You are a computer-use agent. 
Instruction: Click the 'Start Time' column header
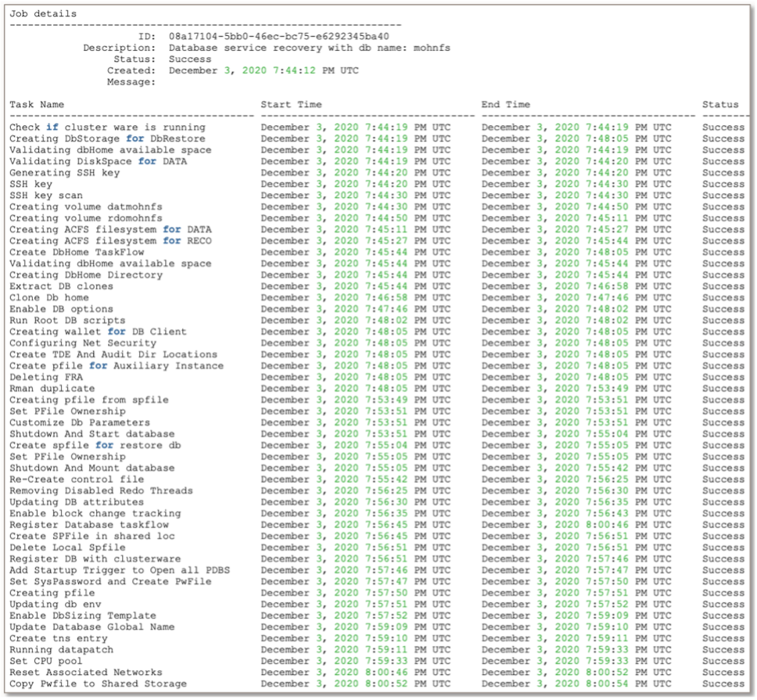pyautogui.click(x=291, y=104)
